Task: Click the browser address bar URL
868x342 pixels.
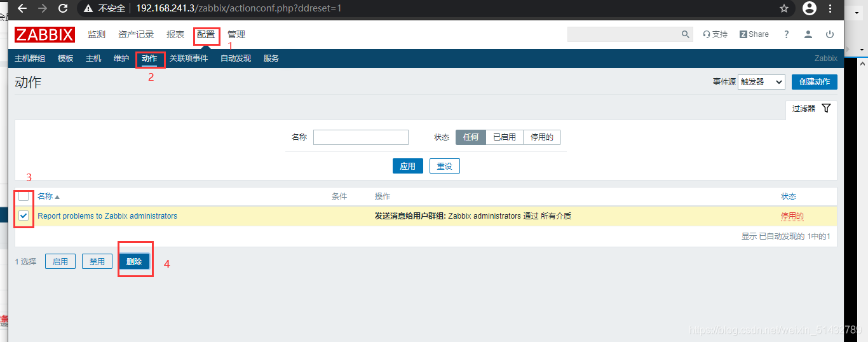Action: pyautogui.click(x=239, y=8)
